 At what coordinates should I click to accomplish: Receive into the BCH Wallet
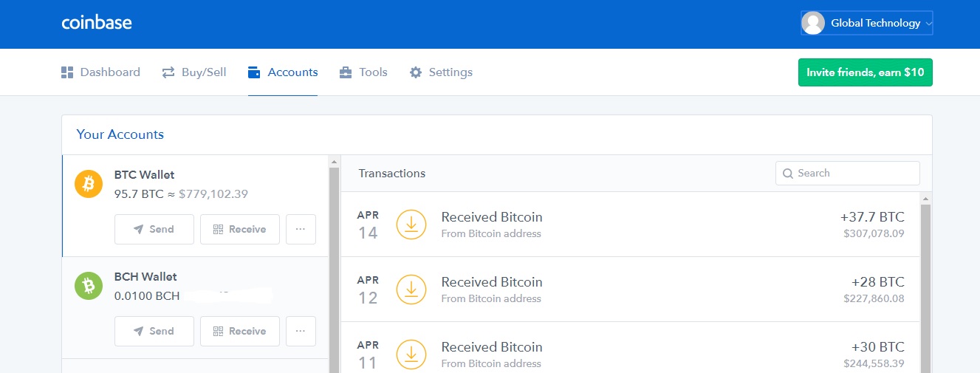[x=240, y=331]
